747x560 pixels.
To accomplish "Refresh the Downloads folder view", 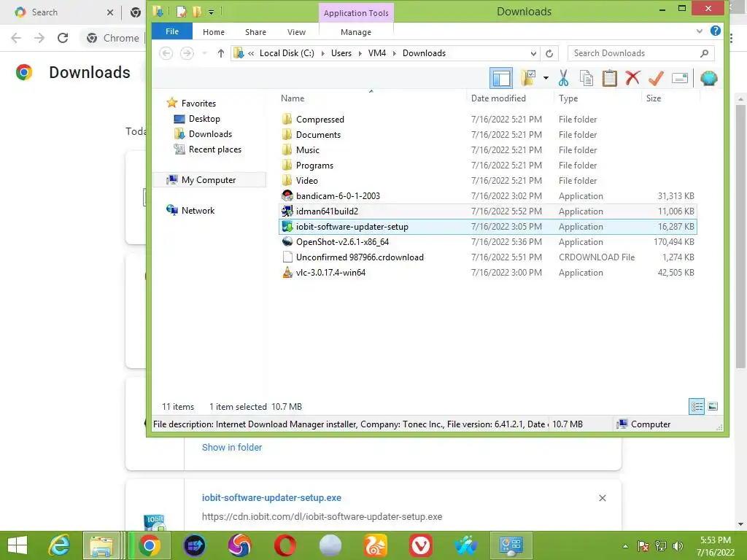I will pyautogui.click(x=549, y=53).
